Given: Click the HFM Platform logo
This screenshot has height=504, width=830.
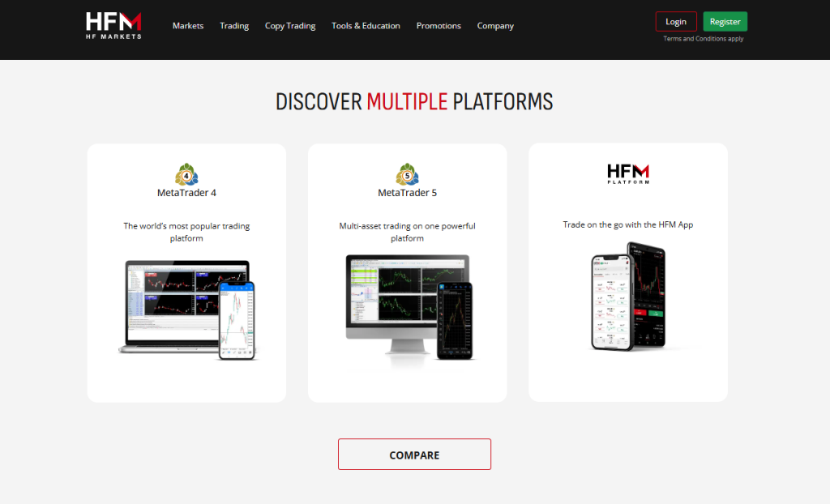Looking at the screenshot, I should (x=628, y=173).
